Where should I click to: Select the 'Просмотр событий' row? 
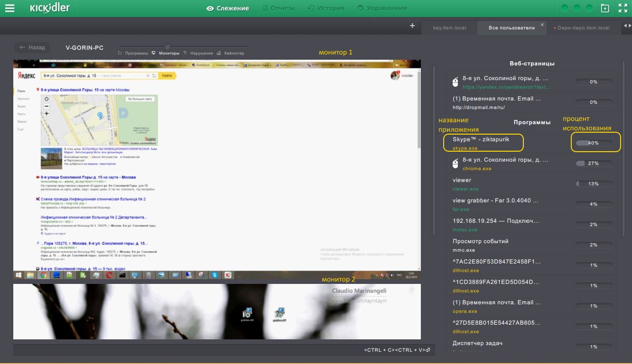pos(532,245)
